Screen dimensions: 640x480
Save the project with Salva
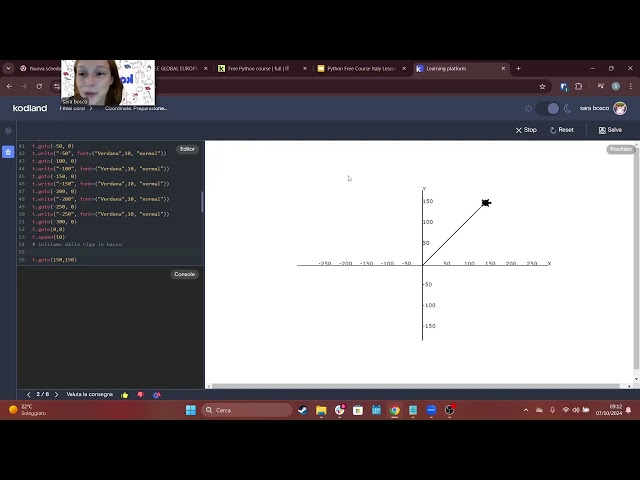(x=610, y=130)
